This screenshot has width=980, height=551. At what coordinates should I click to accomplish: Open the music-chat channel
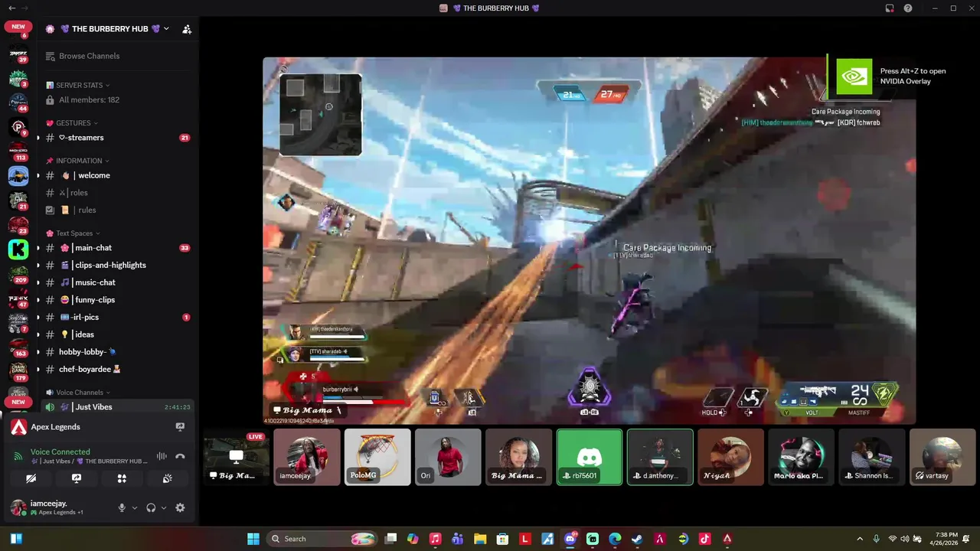pyautogui.click(x=117, y=282)
